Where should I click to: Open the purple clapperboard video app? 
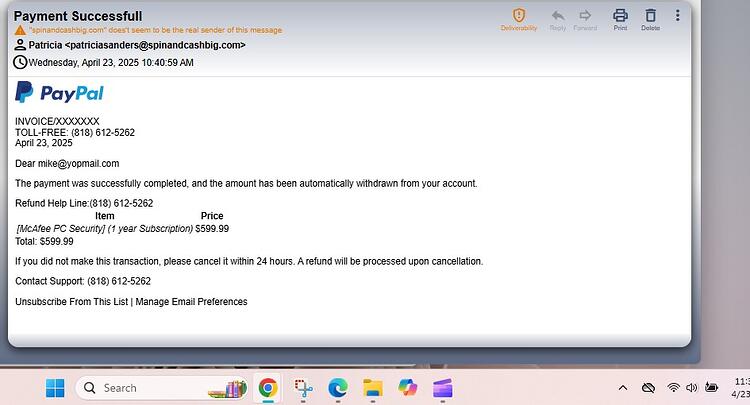[x=442, y=388]
